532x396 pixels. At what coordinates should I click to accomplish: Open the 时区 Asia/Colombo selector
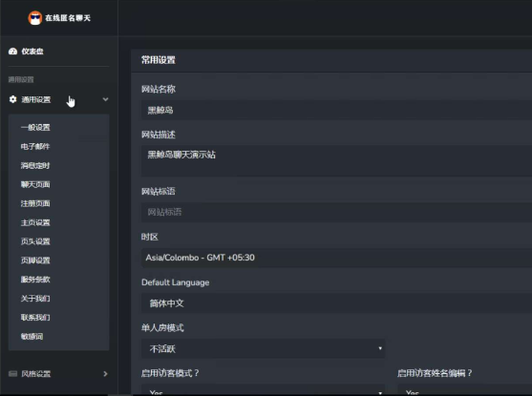336,258
